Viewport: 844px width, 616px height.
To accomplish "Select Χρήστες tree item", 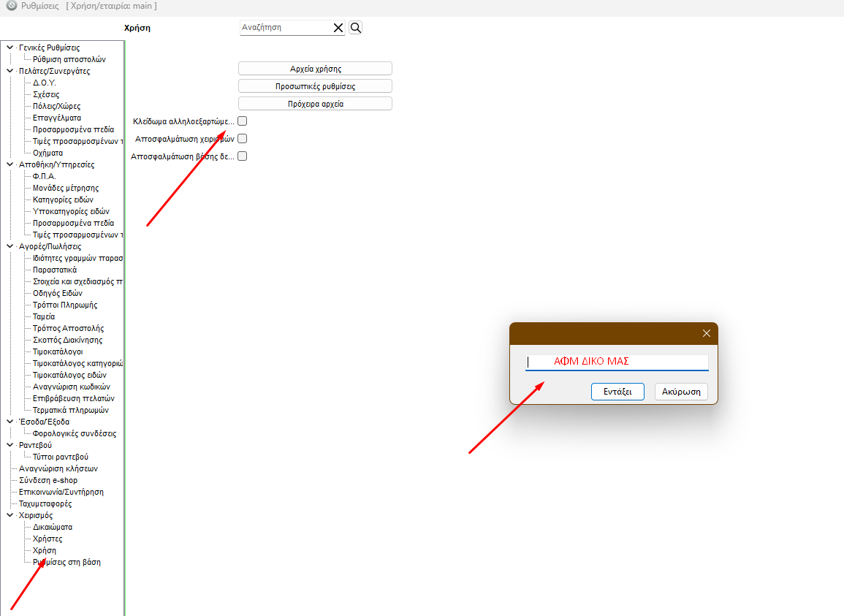I will (x=47, y=539).
